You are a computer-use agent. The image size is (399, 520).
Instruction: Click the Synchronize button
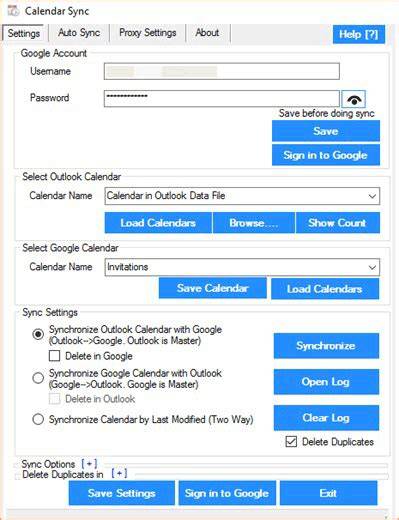pyautogui.click(x=326, y=346)
